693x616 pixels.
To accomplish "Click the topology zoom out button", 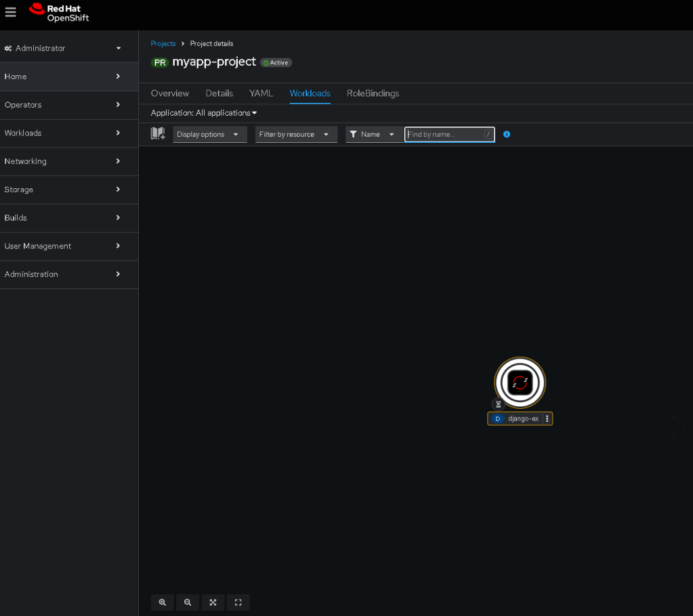I will click(188, 602).
